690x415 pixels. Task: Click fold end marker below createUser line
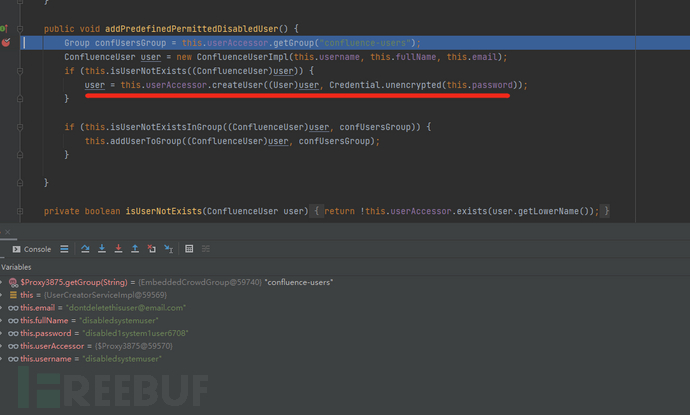click(x=20, y=99)
